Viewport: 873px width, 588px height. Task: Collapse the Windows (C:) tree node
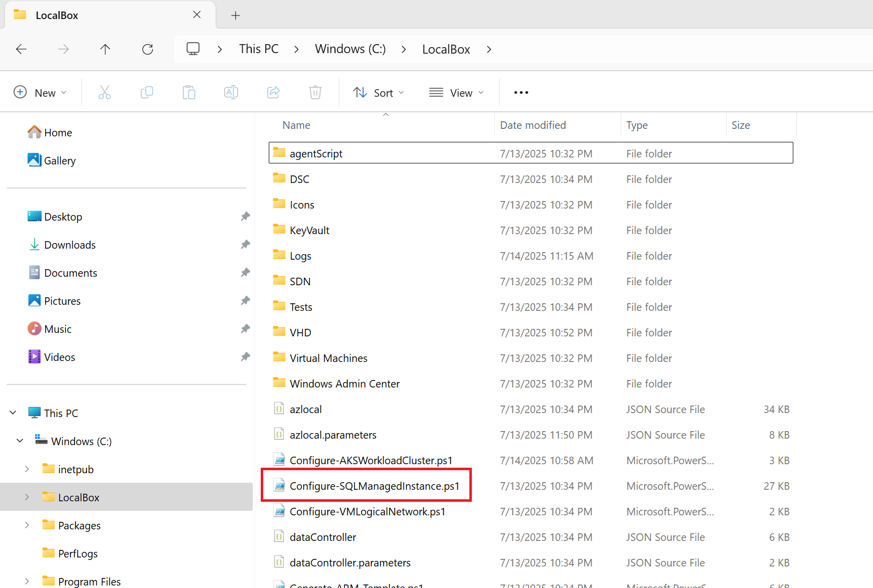[20, 441]
